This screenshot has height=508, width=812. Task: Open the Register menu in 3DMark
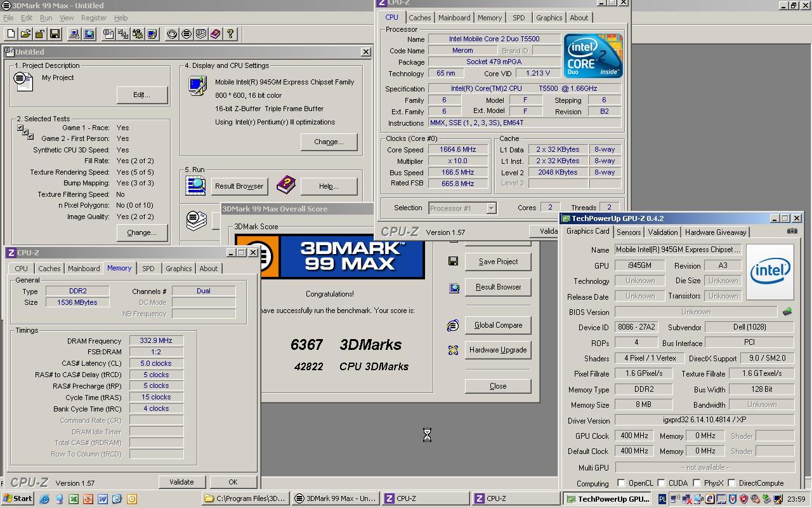click(x=93, y=18)
